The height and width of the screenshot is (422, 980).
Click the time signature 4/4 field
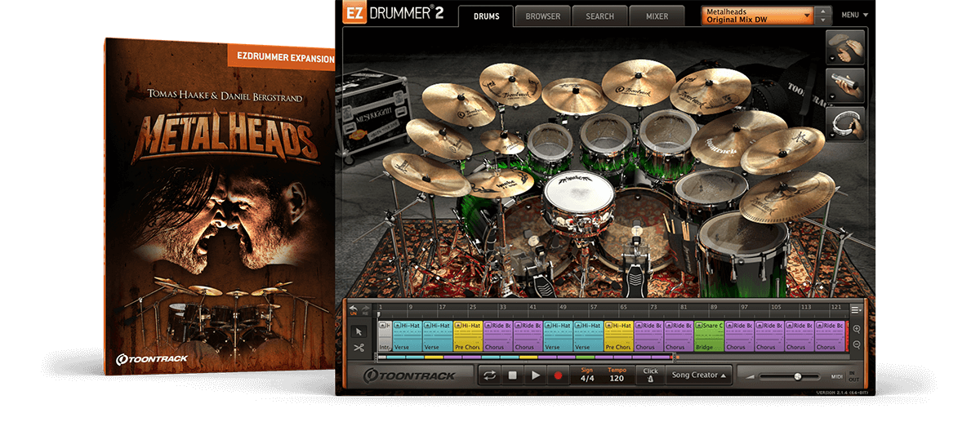click(587, 375)
